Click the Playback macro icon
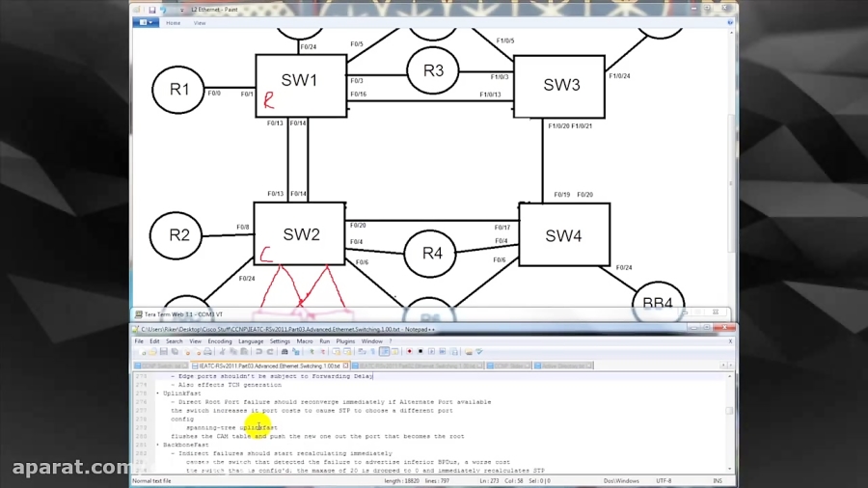 [x=432, y=352]
